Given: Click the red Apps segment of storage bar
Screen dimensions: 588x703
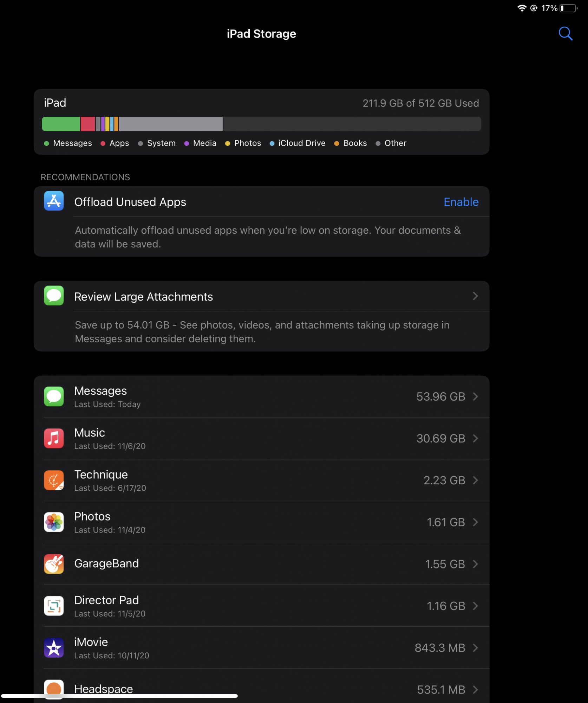Looking at the screenshot, I should click(88, 124).
